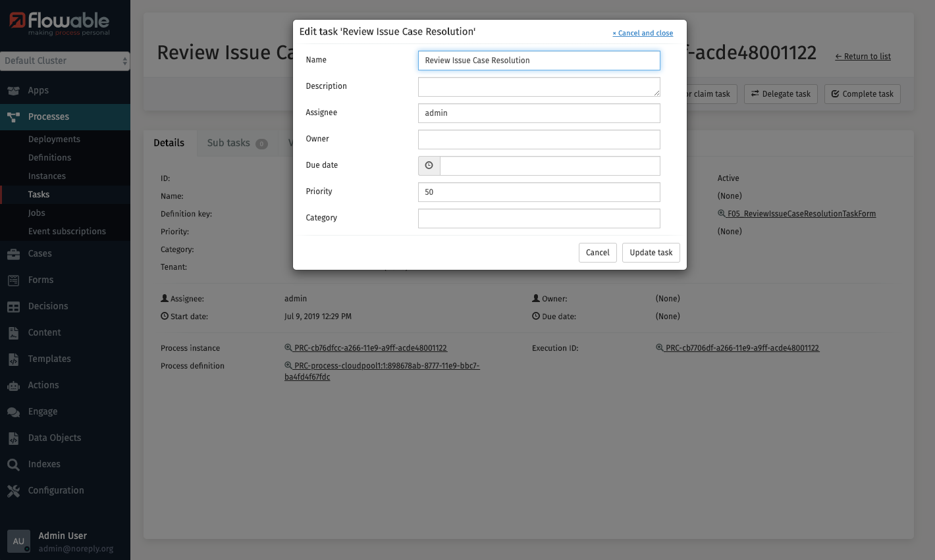Click the Engage chat bubbles icon
Screen dimensions: 935x560
[13, 412]
